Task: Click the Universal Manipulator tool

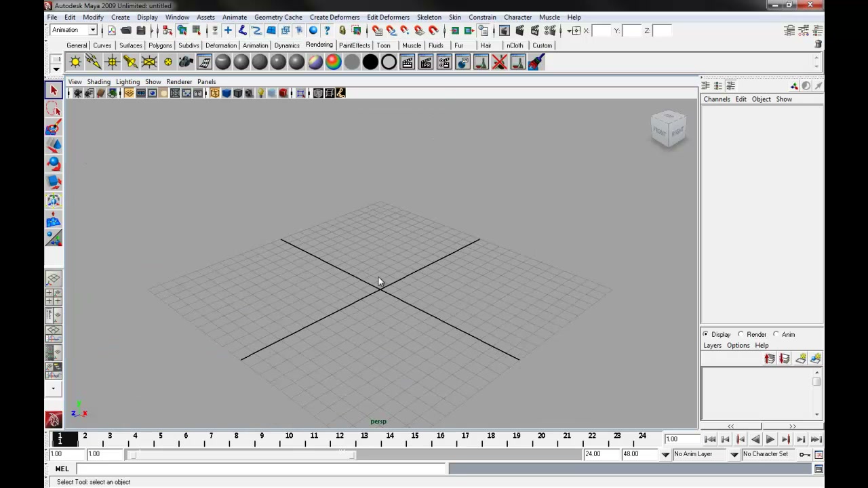Action: pyautogui.click(x=54, y=201)
